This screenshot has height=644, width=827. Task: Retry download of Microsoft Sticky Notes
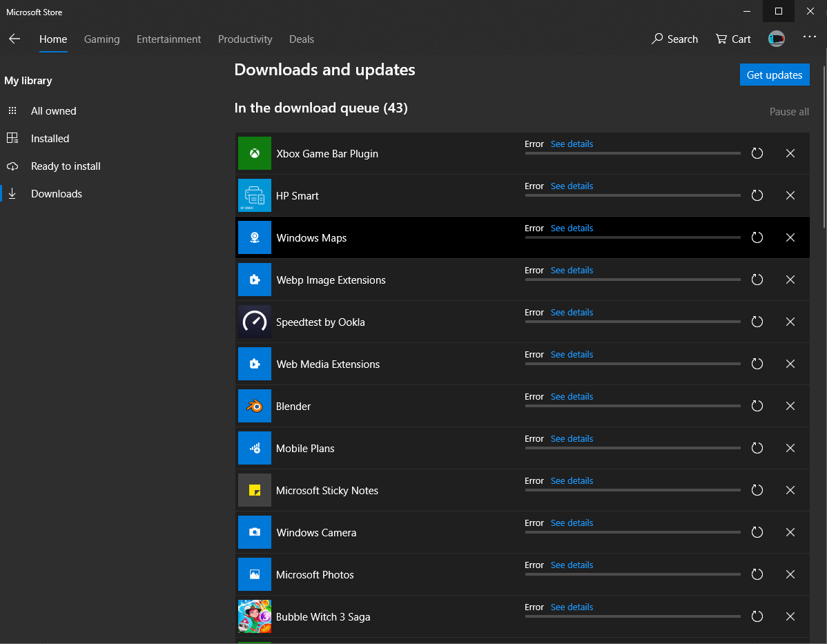pyautogui.click(x=757, y=490)
